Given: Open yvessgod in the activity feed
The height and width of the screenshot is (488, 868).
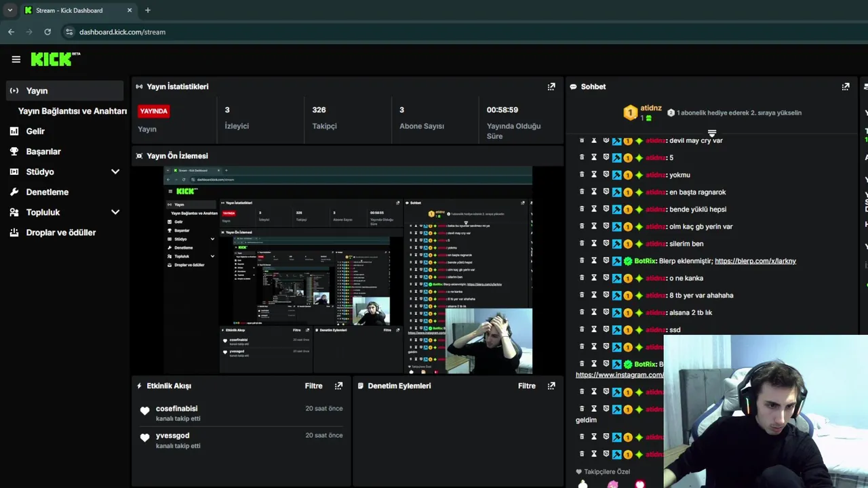Looking at the screenshot, I should [x=172, y=436].
